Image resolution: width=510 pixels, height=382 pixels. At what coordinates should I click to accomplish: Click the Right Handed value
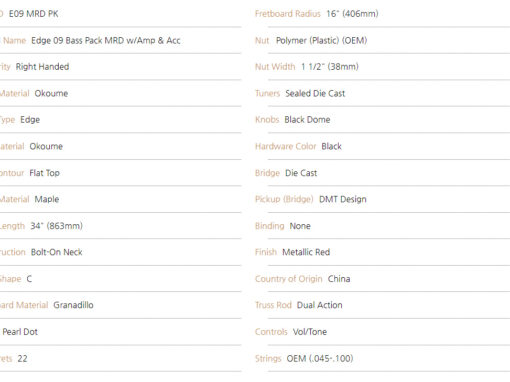tap(42, 67)
